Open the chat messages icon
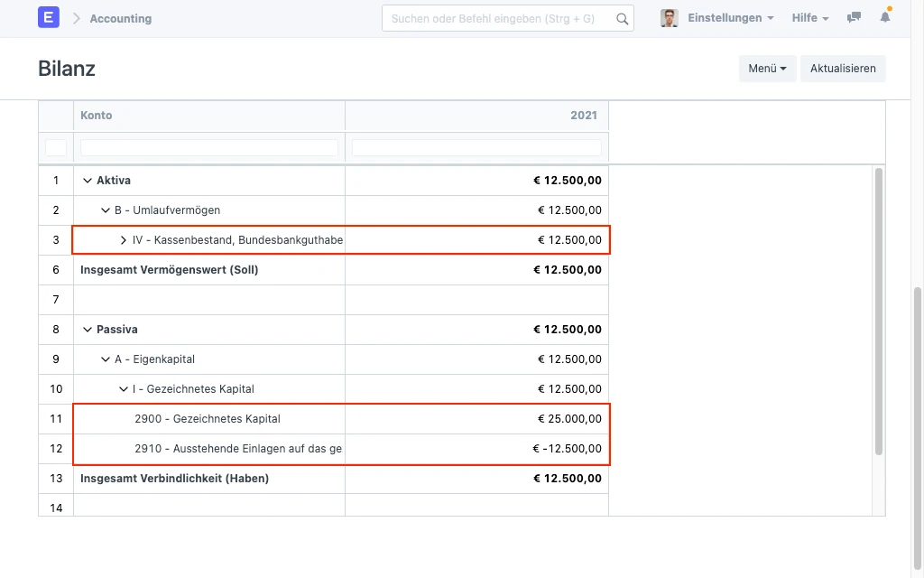Screen dimensions: 924x578 [854, 18]
